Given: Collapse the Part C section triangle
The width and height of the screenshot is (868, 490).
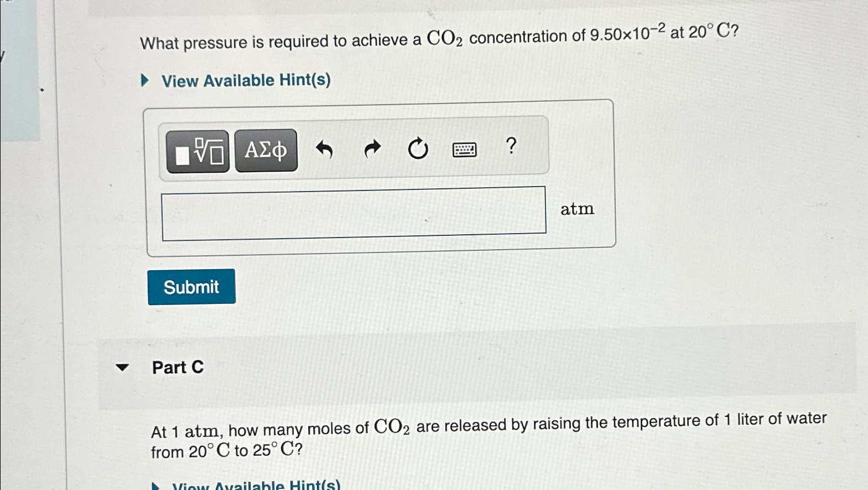Looking at the screenshot, I should point(123,367).
